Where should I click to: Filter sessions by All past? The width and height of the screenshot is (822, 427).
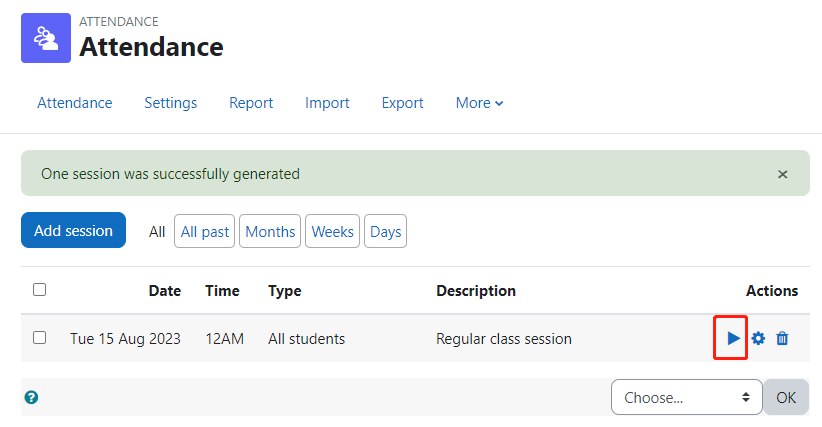204,231
